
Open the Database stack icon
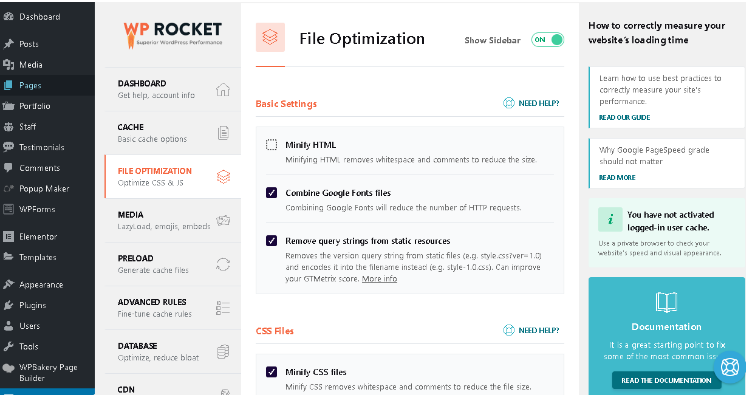pyautogui.click(x=223, y=352)
